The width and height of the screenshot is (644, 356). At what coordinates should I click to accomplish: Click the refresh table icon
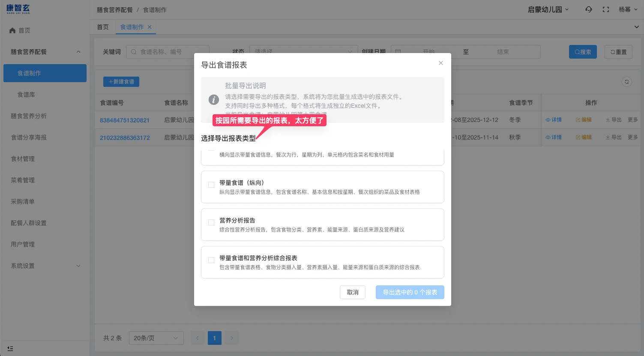coord(626,82)
